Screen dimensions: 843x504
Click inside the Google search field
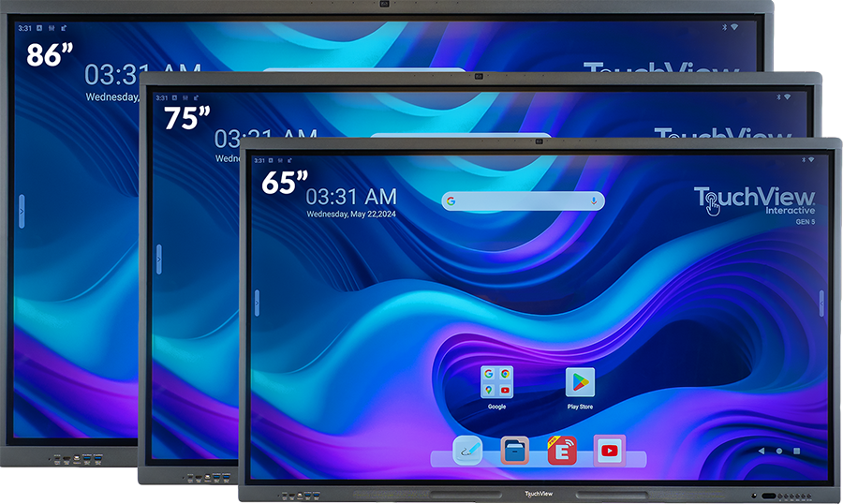[522, 201]
